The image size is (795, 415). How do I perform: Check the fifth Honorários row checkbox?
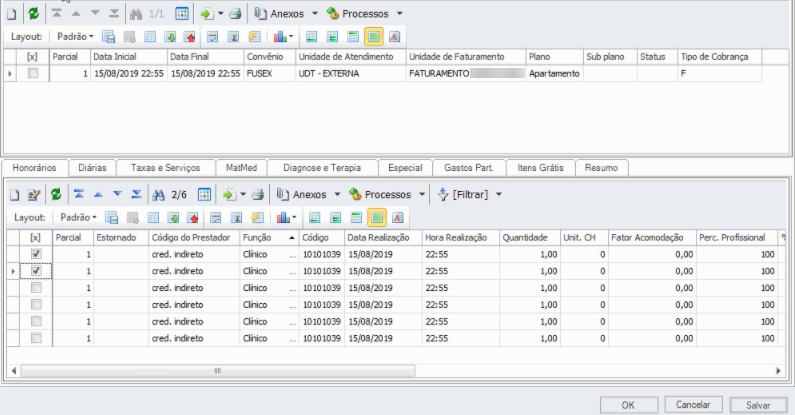(36, 321)
